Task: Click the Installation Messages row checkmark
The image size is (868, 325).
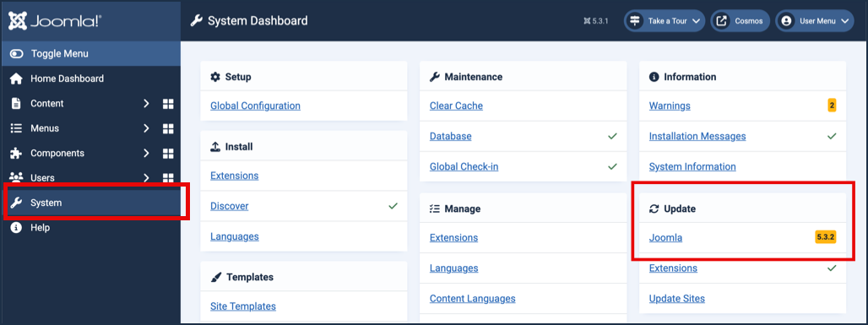Action: tap(832, 136)
